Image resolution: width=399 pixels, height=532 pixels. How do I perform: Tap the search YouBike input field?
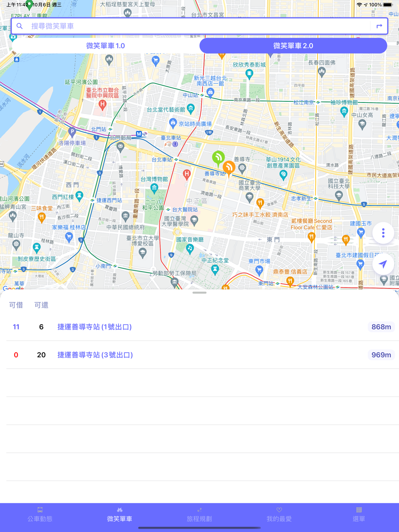coord(199,26)
